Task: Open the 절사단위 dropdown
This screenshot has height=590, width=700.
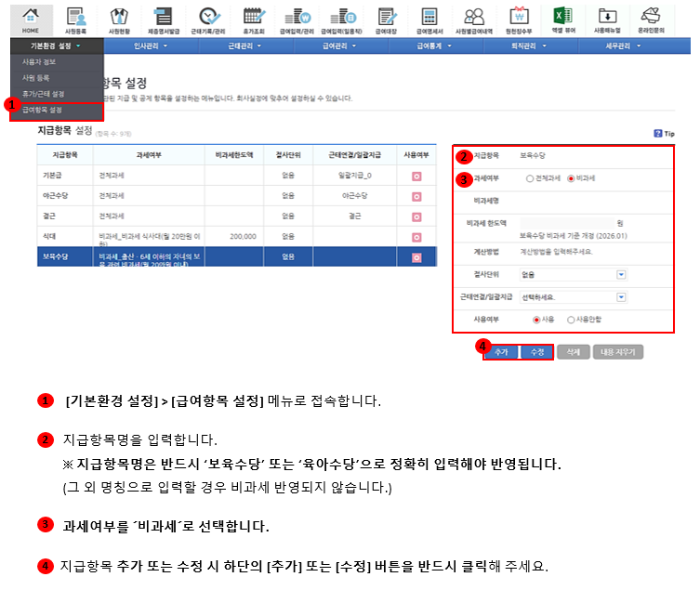Action: coord(620,274)
